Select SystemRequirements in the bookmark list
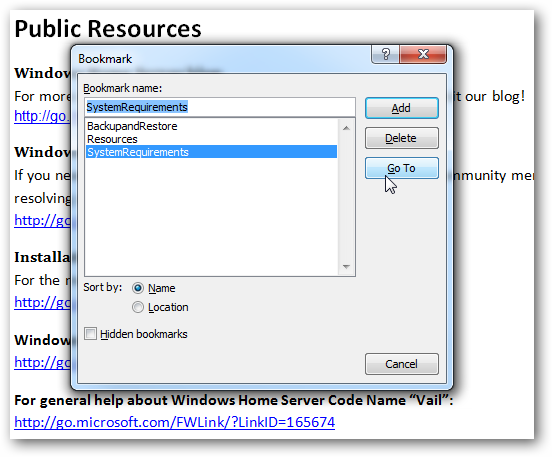The height and width of the screenshot is (457, 552). [211, 152]
